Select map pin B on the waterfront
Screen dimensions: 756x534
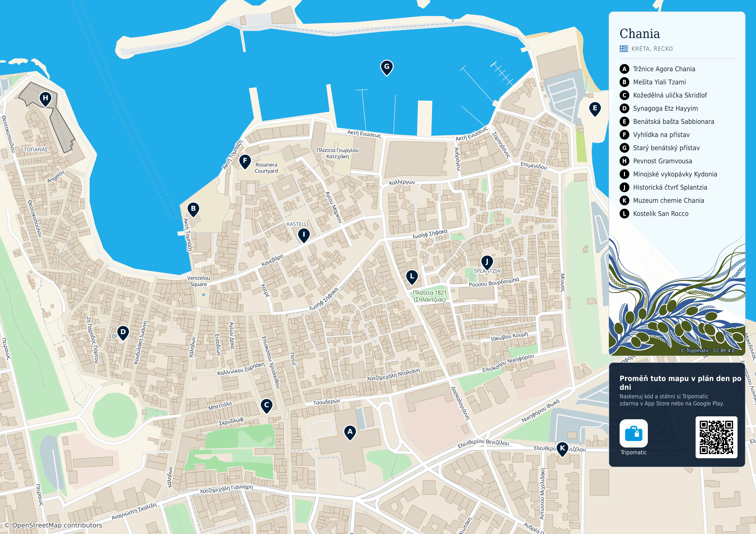193,210
